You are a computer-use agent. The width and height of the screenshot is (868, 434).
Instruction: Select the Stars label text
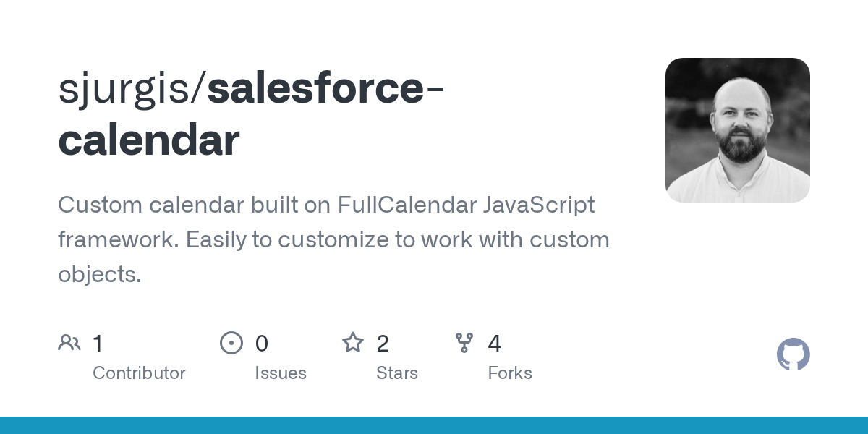click(397, 373)
